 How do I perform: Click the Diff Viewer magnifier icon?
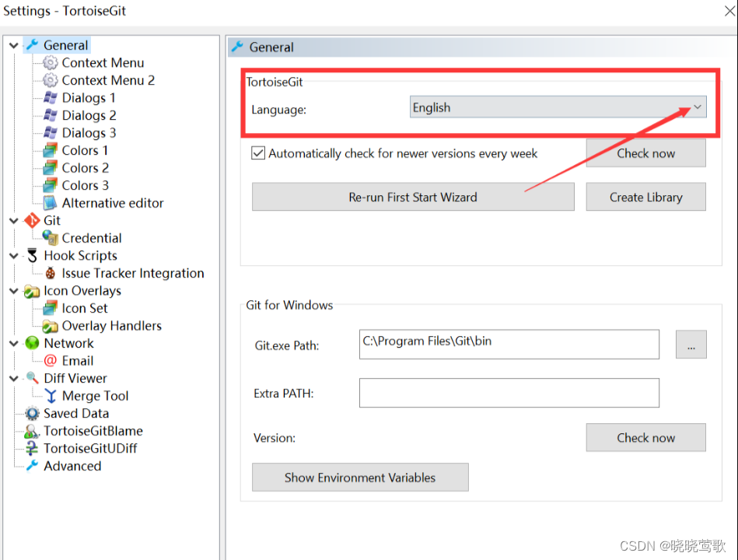pos(32,378)
